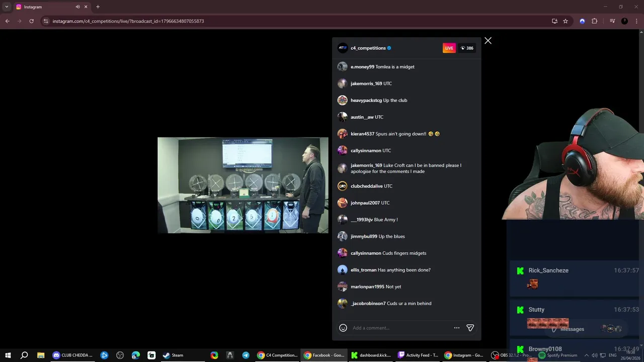This screenshot has height=362, width=644.
Task: Open File Explorer from the taskbar
Action: coord(41,355)
